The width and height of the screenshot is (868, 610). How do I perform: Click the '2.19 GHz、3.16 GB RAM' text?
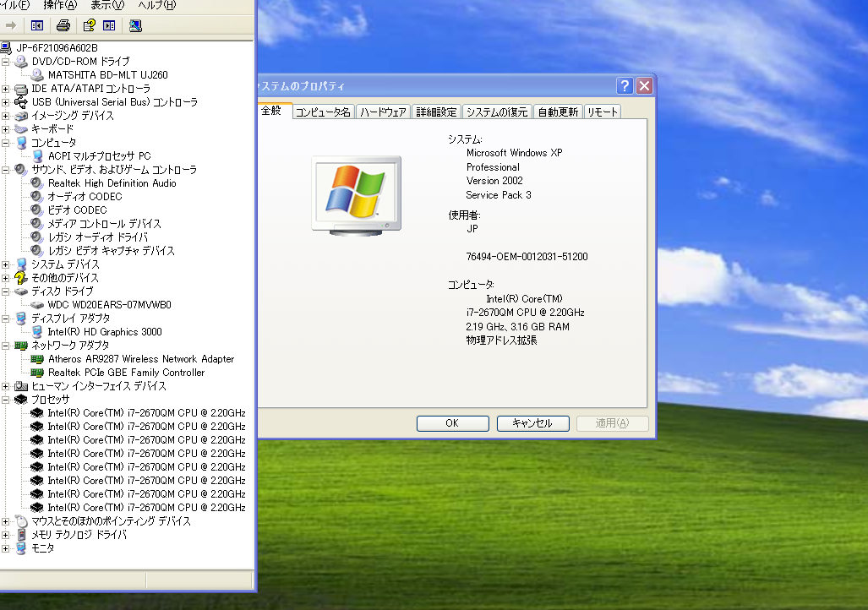click(x=517, y=327)
